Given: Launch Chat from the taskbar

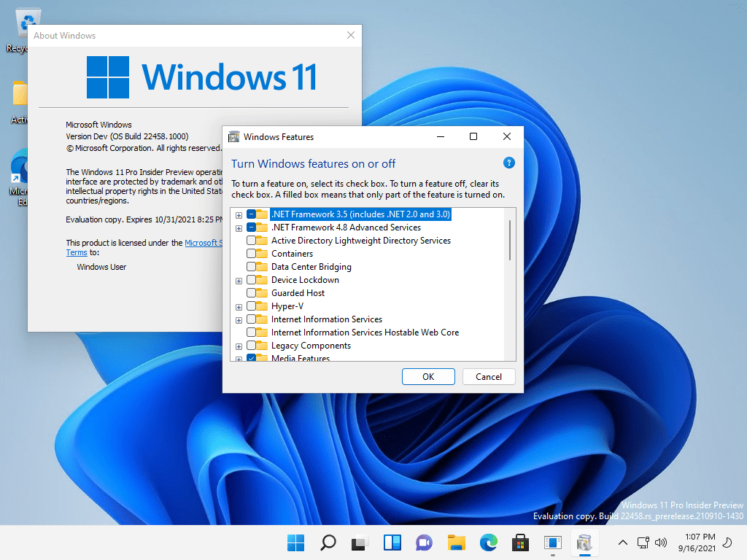Looking at the screenshot, I should coord(424,542).
